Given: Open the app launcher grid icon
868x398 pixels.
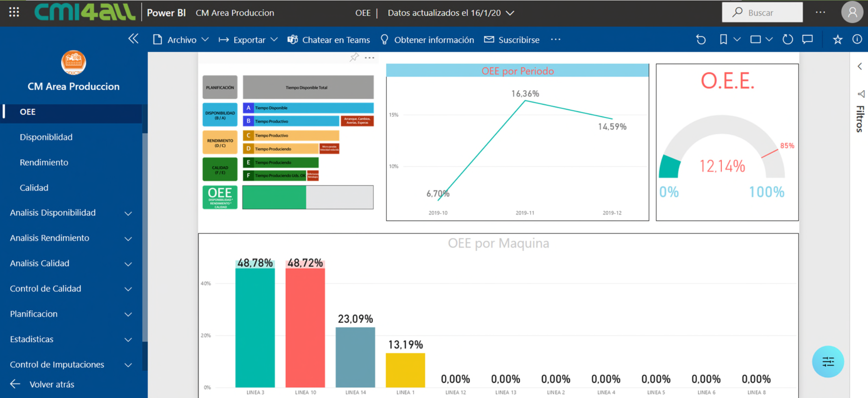Looking at the screenshot, I should tap(14, 12).
